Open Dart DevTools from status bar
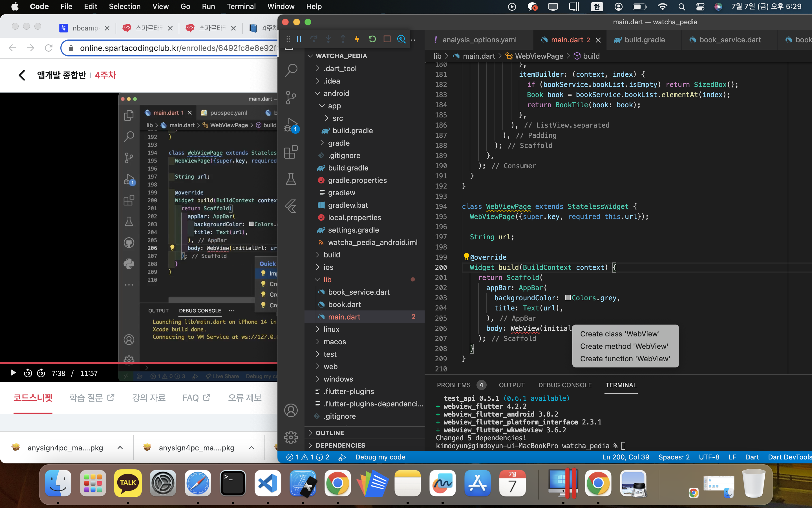Viewport: 812px width, 508px height. pyautogui.click(x=789, y=457)
